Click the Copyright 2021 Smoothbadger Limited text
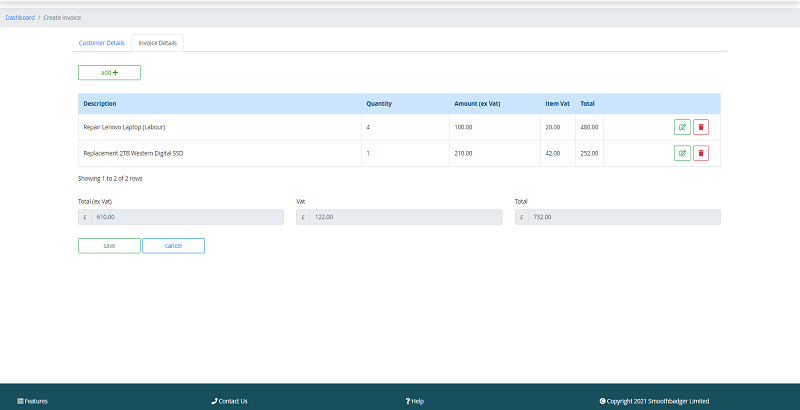800x410 pixels. click(x=655, y=401)
